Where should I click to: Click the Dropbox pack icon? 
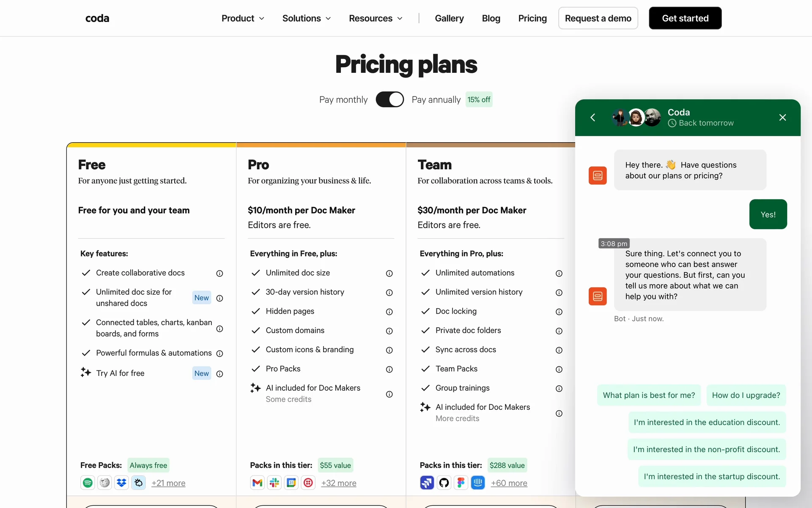(x=122, y=483)
